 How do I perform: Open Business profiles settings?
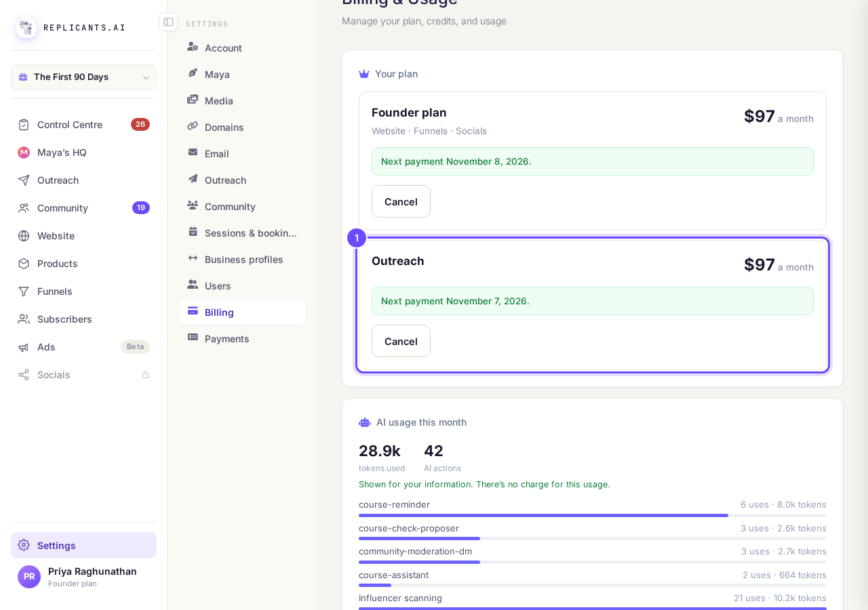click(x=243, y=259)
